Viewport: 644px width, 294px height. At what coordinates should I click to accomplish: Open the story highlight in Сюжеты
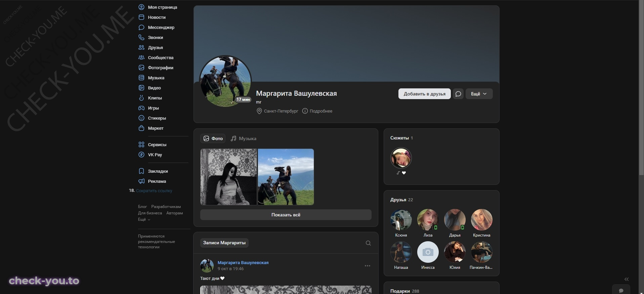(401, 158)
